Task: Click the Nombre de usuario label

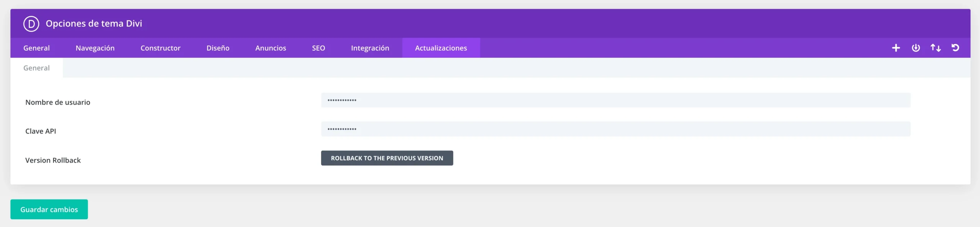Action: [58, 102]
